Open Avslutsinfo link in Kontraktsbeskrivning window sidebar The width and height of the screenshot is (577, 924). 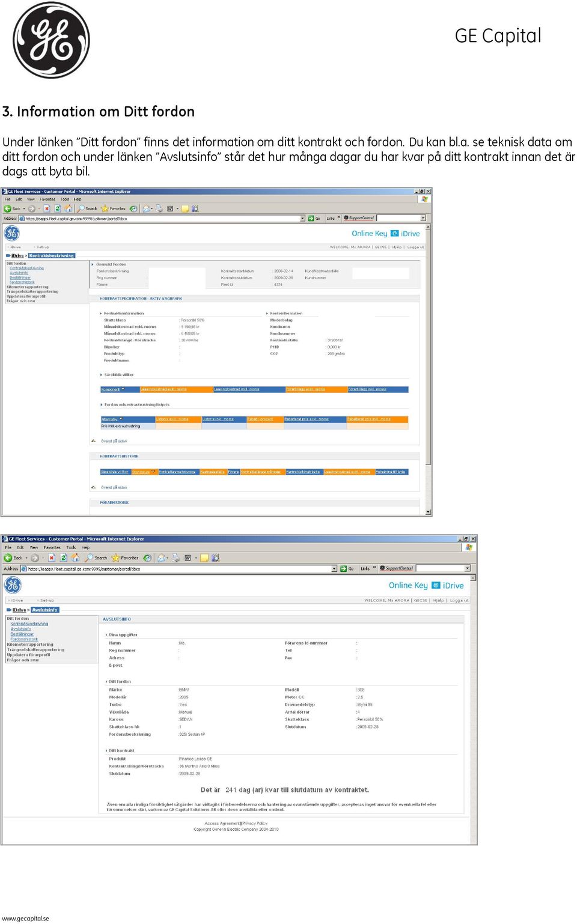point(19,273)
